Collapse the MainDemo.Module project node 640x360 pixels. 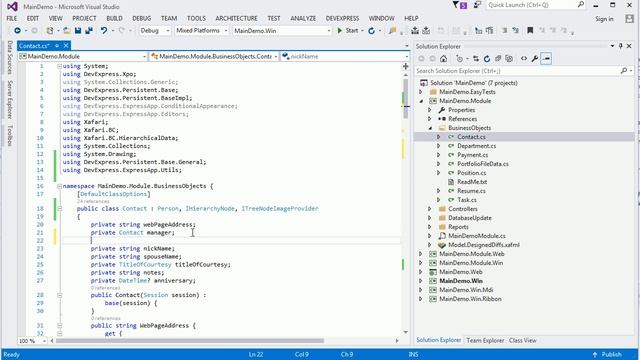coord(421,101)
